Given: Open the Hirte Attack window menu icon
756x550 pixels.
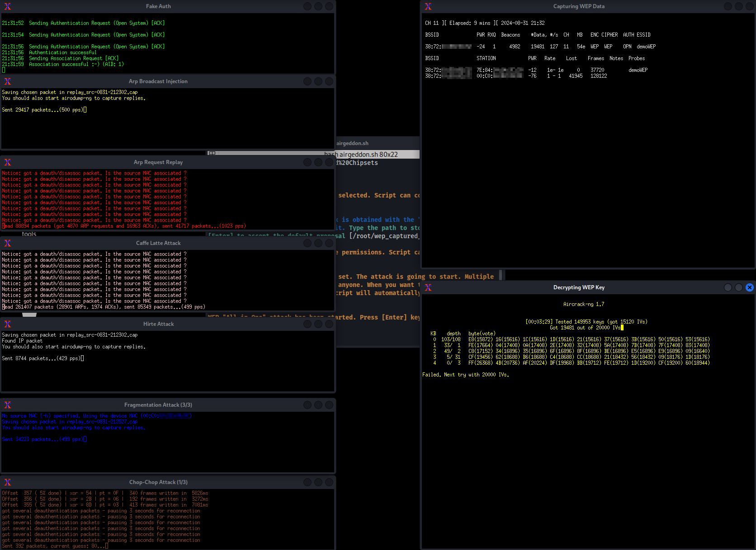Looking at the screenshot, I should [x=8, y=324].
